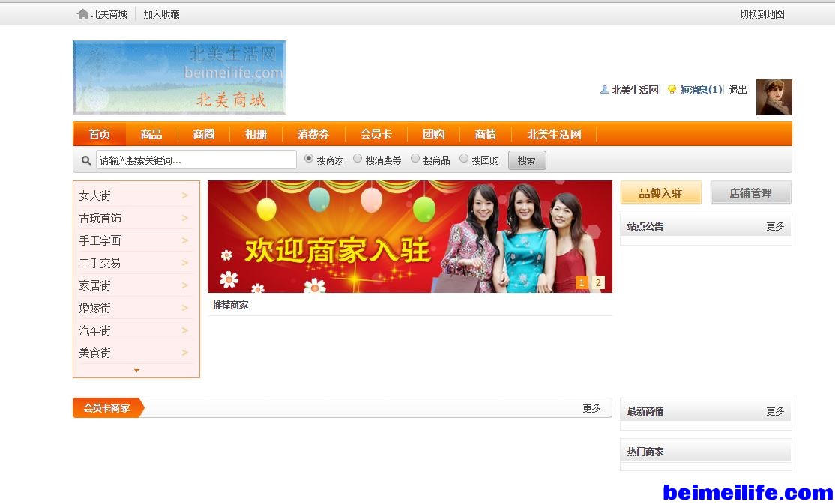Image resolution: width=835 pixels, height=504 pixels.
Task: Click the 北美商城 site logo banner
Action: tap(179, 77)
